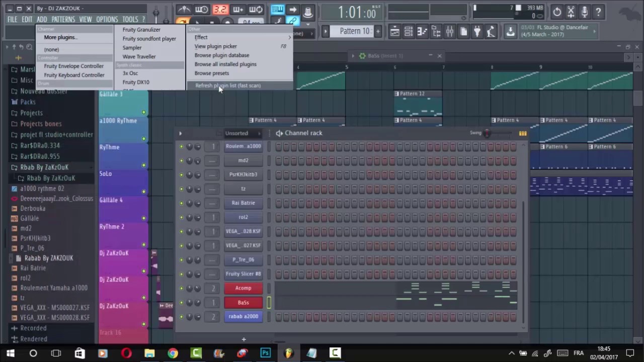Click the Roulem a1000 channel volume knob
The width and height of the screenshot is (644, 362).
click(197, 146)
